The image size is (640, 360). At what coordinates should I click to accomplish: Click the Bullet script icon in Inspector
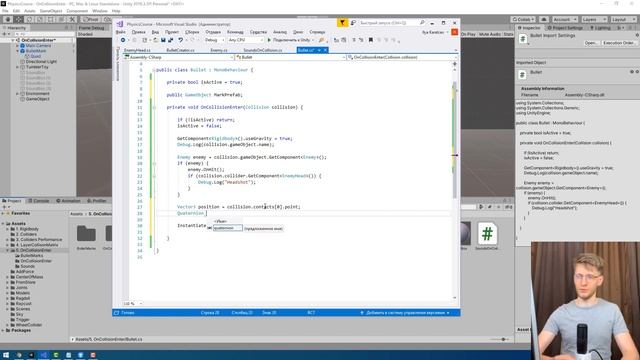pos(522,74)
